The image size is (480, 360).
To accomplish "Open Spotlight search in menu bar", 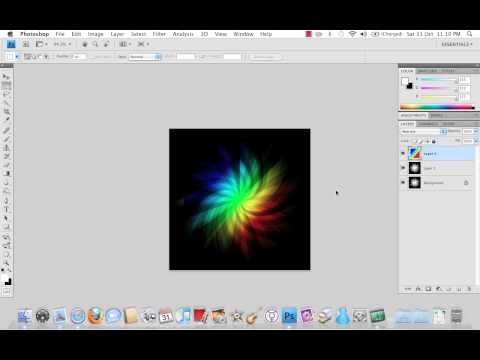I will (470, 34).
